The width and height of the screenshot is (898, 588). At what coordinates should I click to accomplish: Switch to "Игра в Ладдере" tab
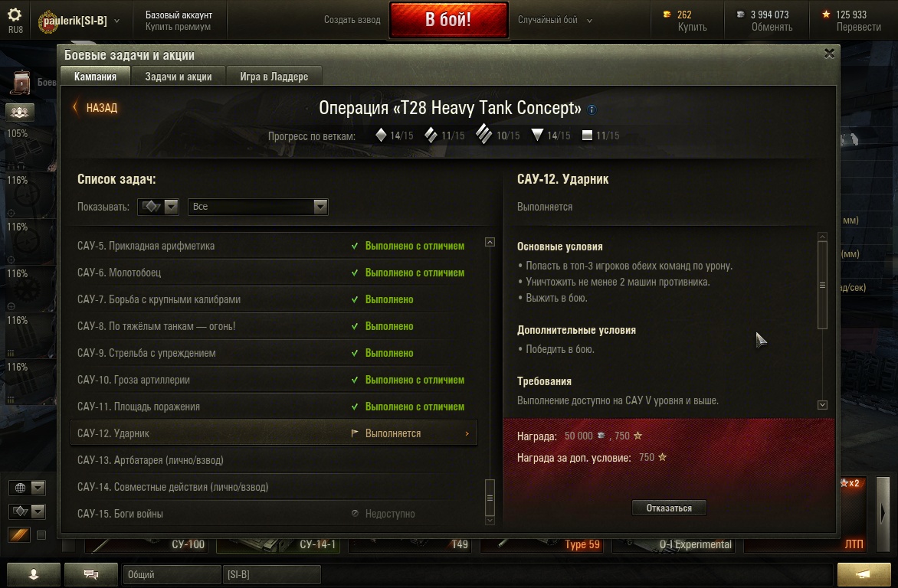point(274,76)
